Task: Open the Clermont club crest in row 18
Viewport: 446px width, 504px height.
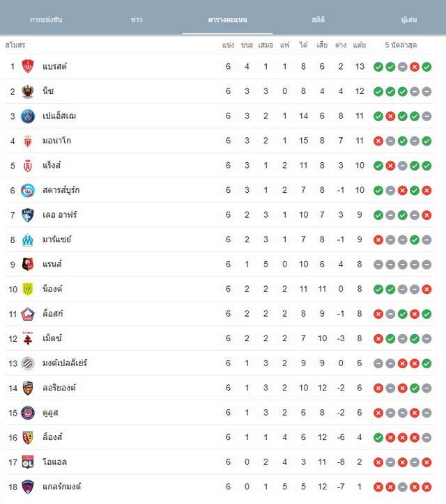Action: (28, 487)
